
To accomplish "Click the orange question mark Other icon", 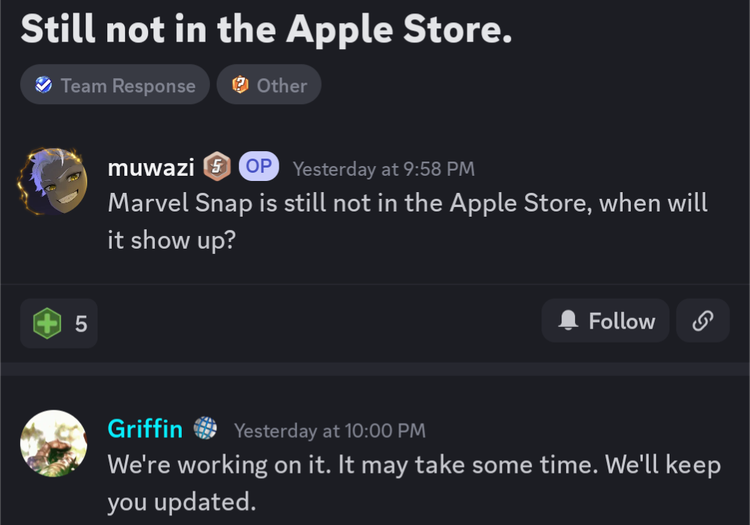I will [x=240, y=85].
